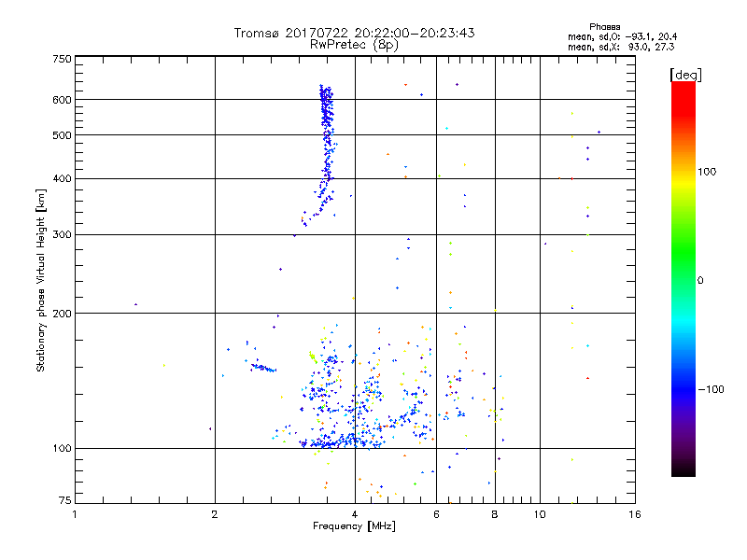Click the x-axis tick label '2'

click(215, 514)
